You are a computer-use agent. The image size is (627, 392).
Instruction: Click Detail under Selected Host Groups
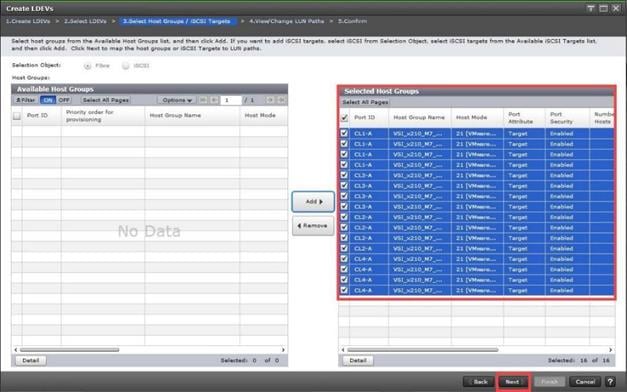[357, 360]
